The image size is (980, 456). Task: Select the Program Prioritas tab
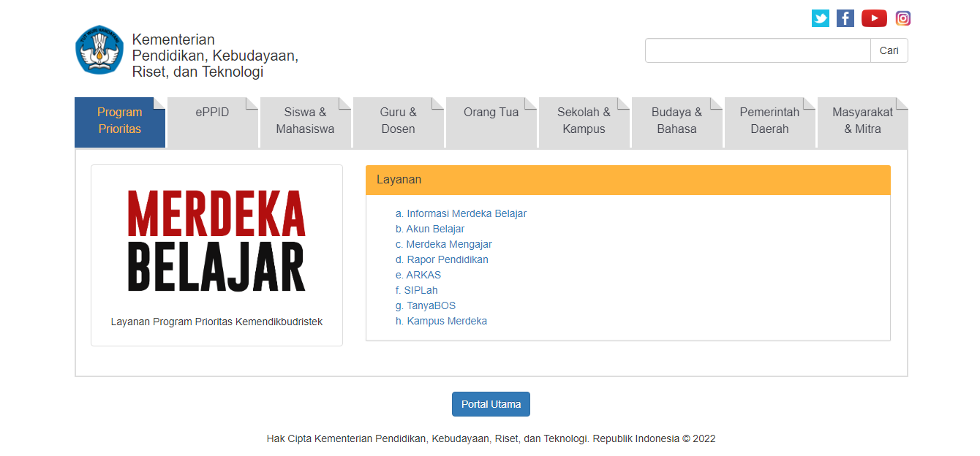pos(120,122)
